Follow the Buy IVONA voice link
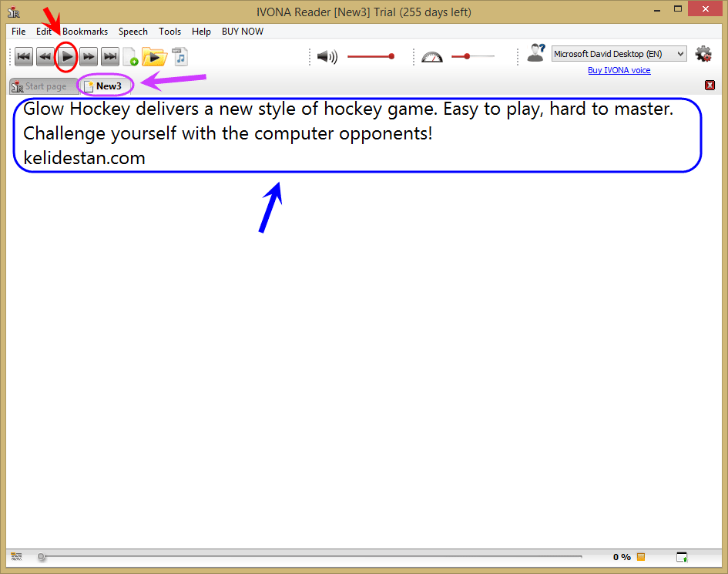Screen dimensions: 728x574 (619, 70)
